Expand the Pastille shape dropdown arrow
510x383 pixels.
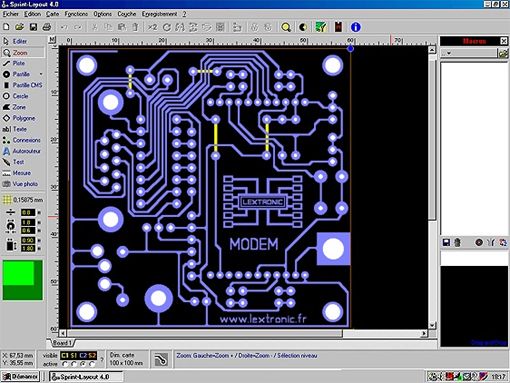click(x=41, y=74)
